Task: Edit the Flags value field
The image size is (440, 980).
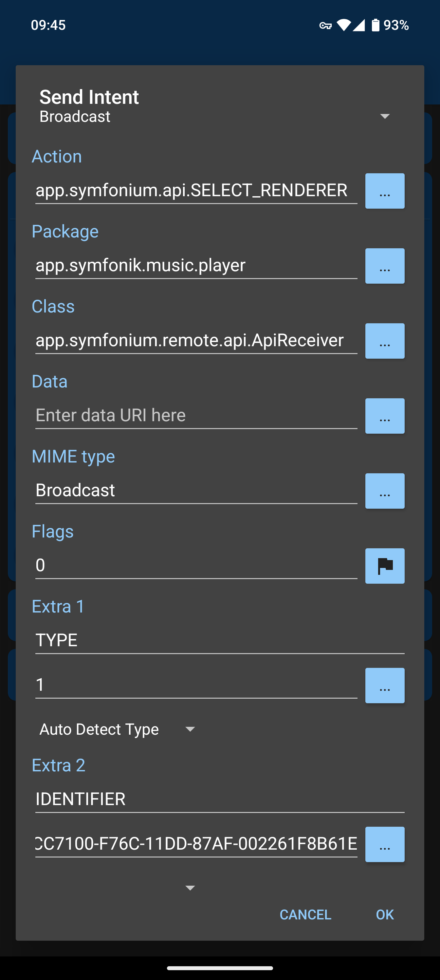Action: [196, 565]
